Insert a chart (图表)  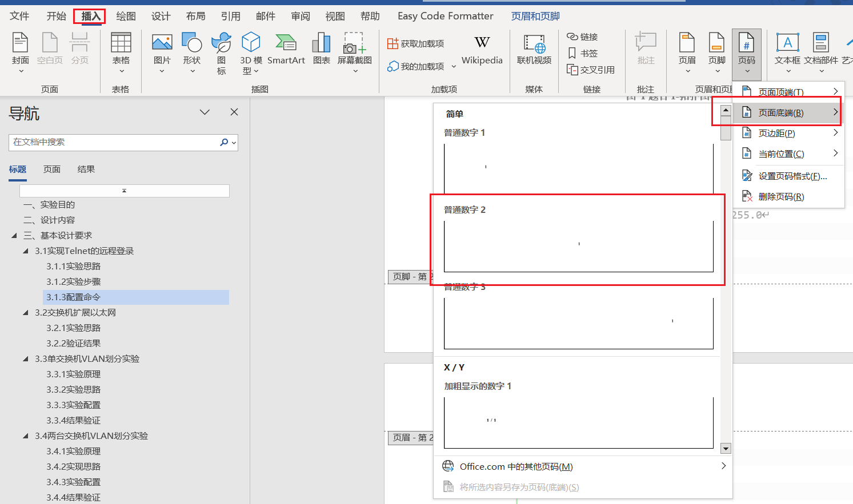321,49
